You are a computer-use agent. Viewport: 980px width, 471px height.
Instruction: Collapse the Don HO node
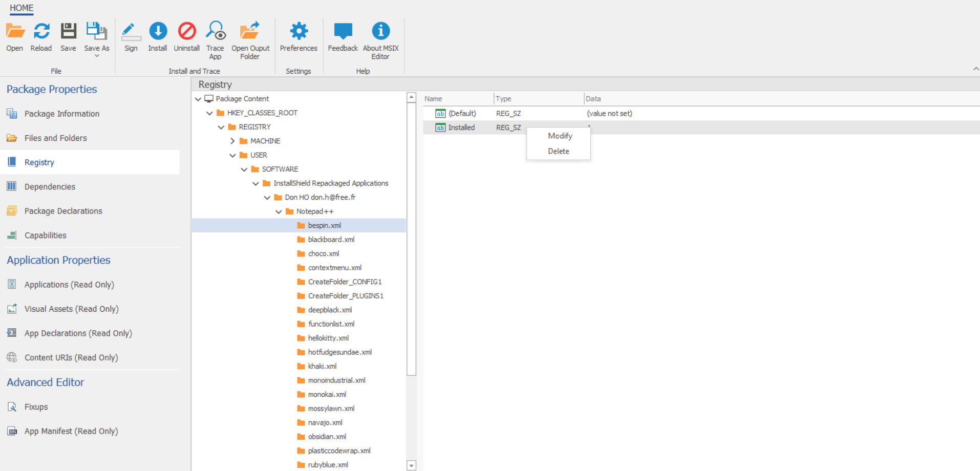pyautogui.click(x=267, y=197)
